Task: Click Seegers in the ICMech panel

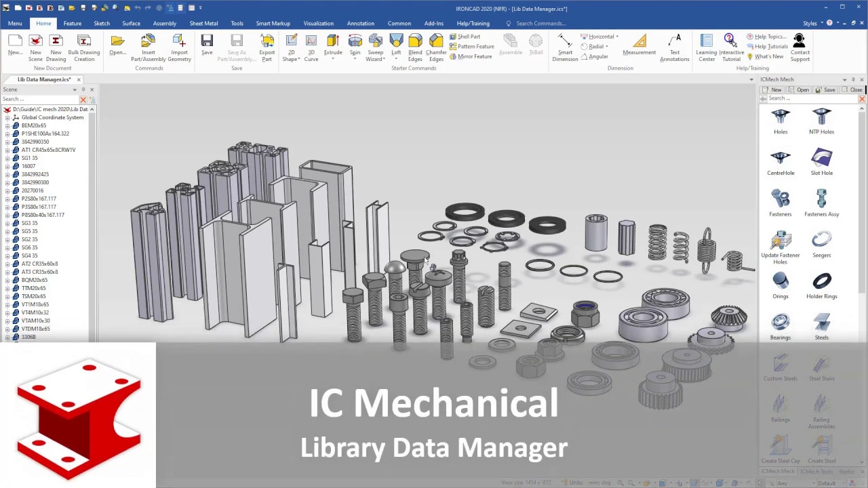Action: [x=821, y=245]
